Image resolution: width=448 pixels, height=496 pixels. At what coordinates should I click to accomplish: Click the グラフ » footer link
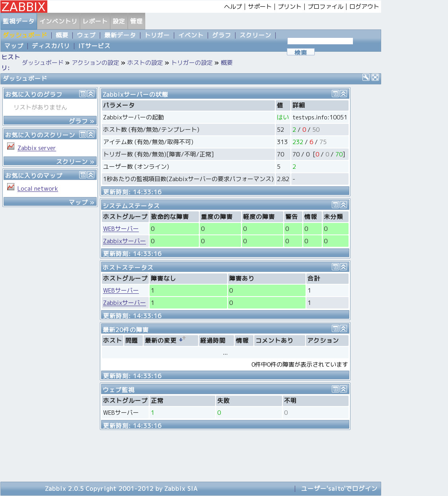tap(82, 121)
